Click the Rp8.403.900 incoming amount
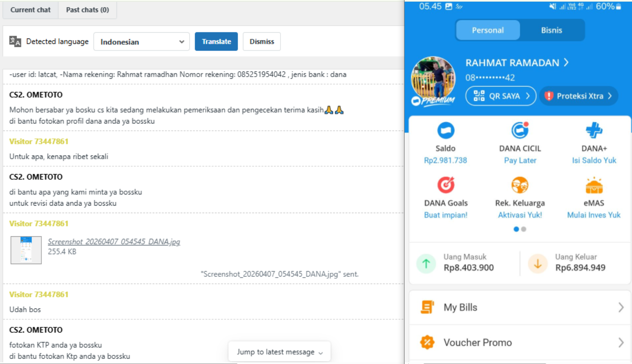The height and width of the screenshot is (364, 632). [469, 268]
